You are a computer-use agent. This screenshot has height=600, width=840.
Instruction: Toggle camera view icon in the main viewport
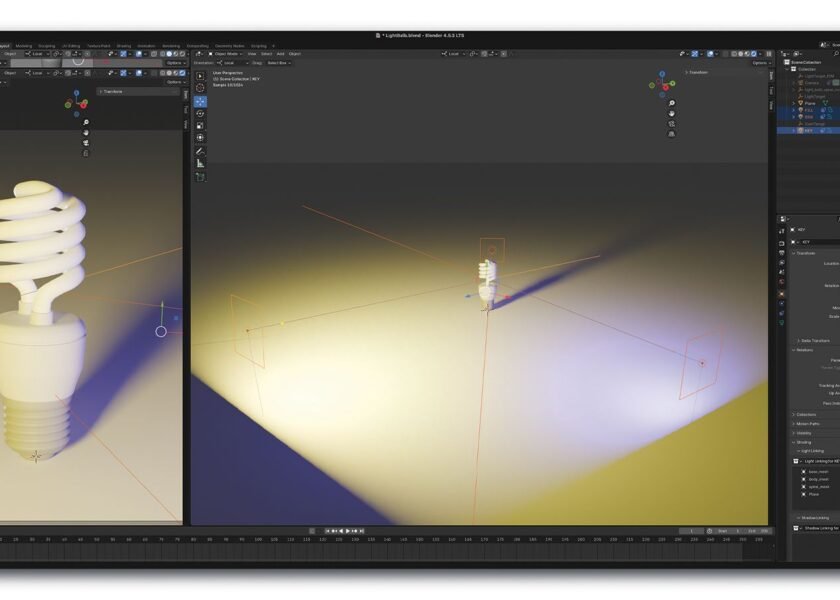[671, 123]
